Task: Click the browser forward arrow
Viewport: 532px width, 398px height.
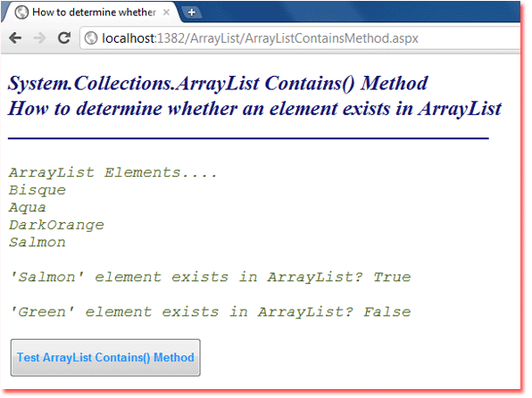Action: [x=39, y=38]
